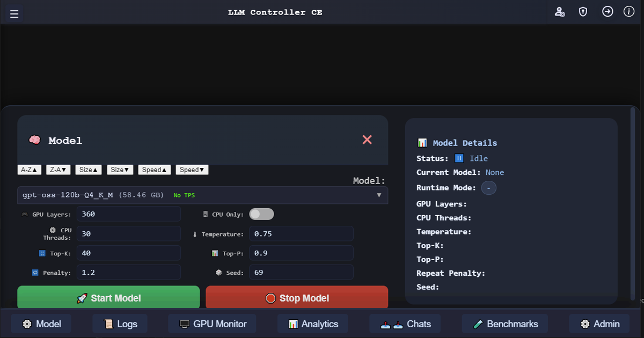Toggle the CPU Only switch
This screenshot has height=338, width=644.
click(x=261, y=214)
